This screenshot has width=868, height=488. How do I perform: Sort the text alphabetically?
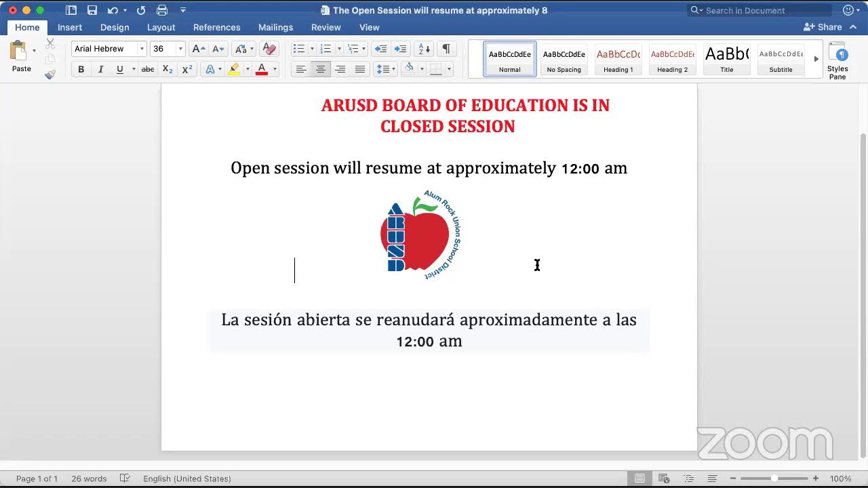[425, 49]
